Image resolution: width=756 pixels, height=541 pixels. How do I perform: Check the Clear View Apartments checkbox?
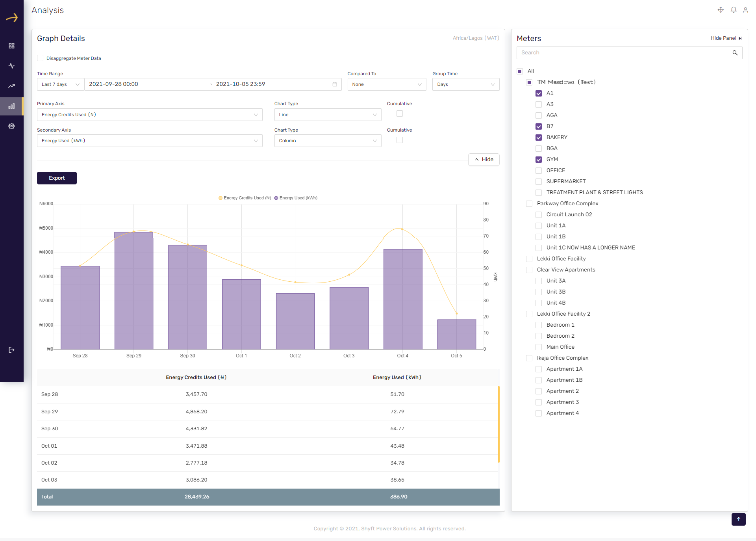[529, 270]
